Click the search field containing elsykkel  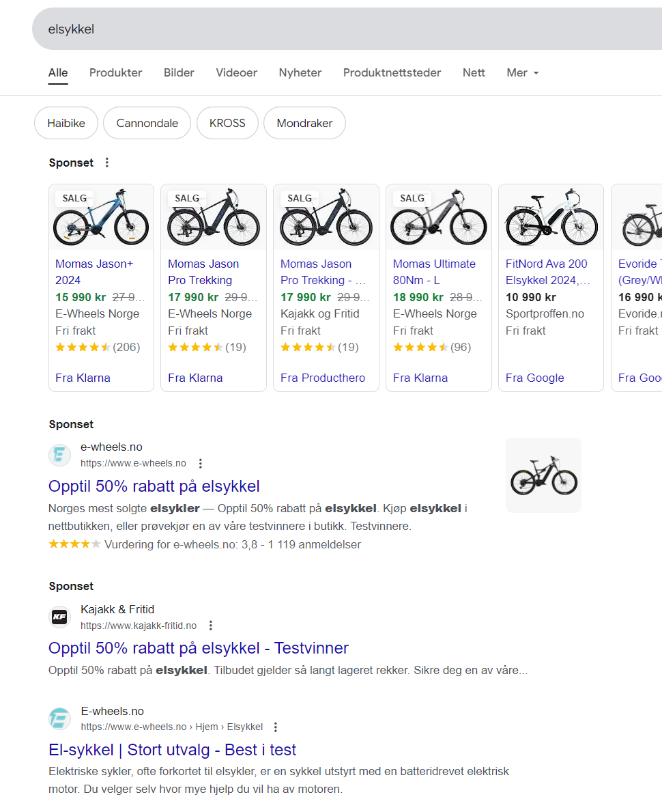click(341, 29)
